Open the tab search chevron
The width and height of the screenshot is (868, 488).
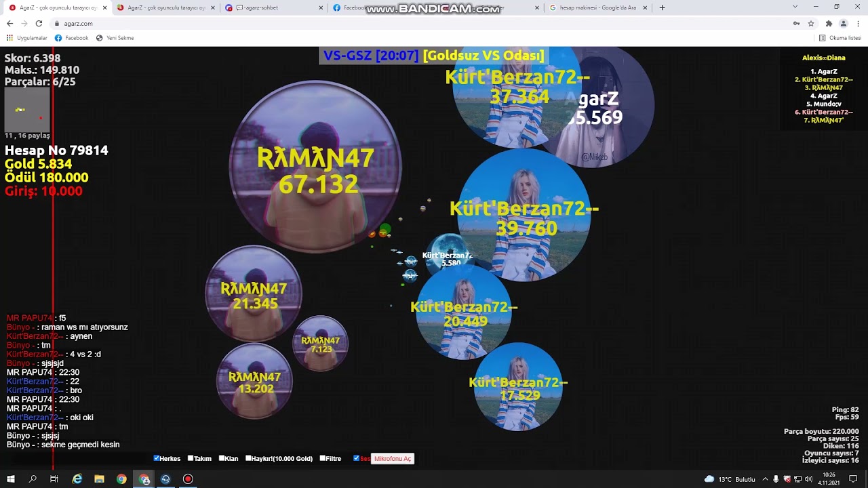click(x=795, y=7)
